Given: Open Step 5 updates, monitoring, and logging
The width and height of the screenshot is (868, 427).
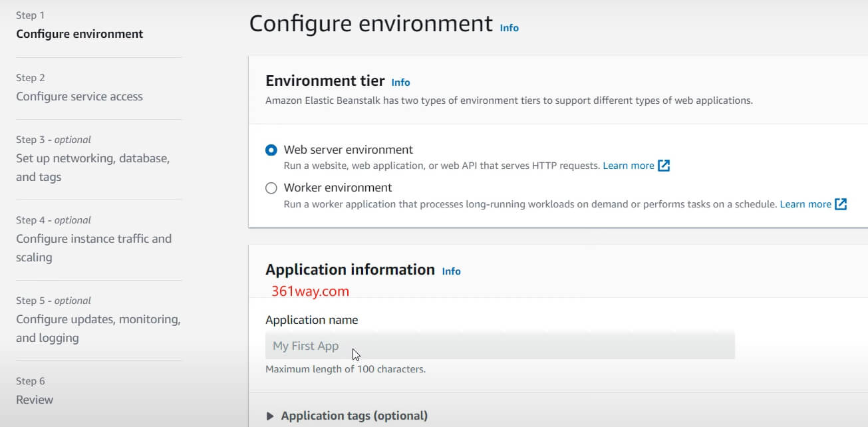Looking at the screenshot, I should tap(98, 328).
